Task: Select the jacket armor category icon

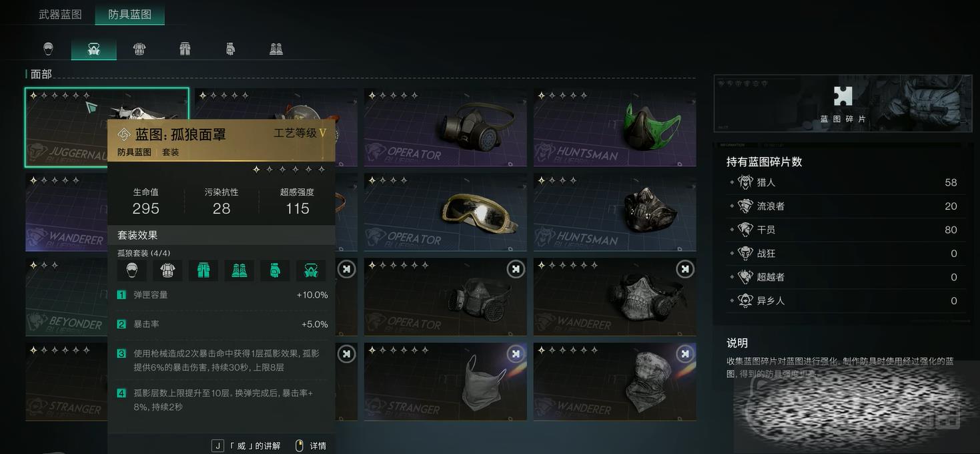Action: [139, 49]
